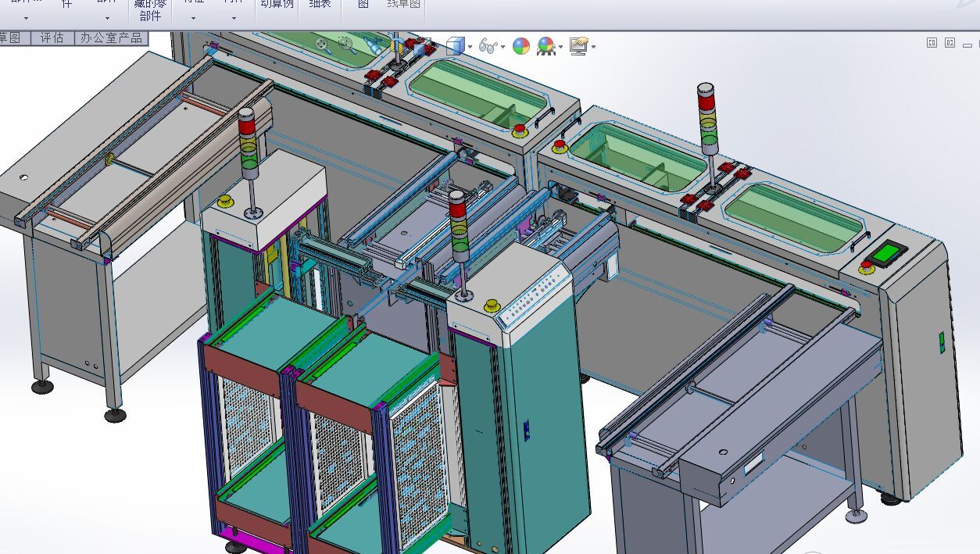980x554 pixels.
Task: Click the Zoom to Fit magnifier icon
Action: click(x=322, y=45)
